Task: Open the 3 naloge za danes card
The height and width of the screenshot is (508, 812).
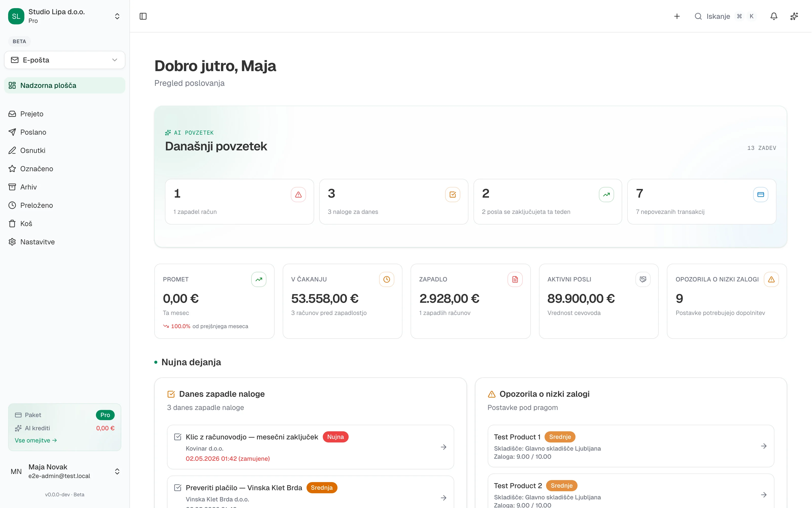Action: click(394, 202)
